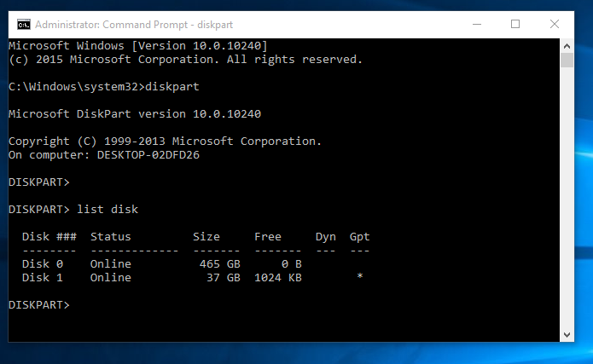This screenshot has width=593, height=364.
Task: Click the 'C:\Windows\system32>diskpart' command line
Action: click(x=103, y=87)
